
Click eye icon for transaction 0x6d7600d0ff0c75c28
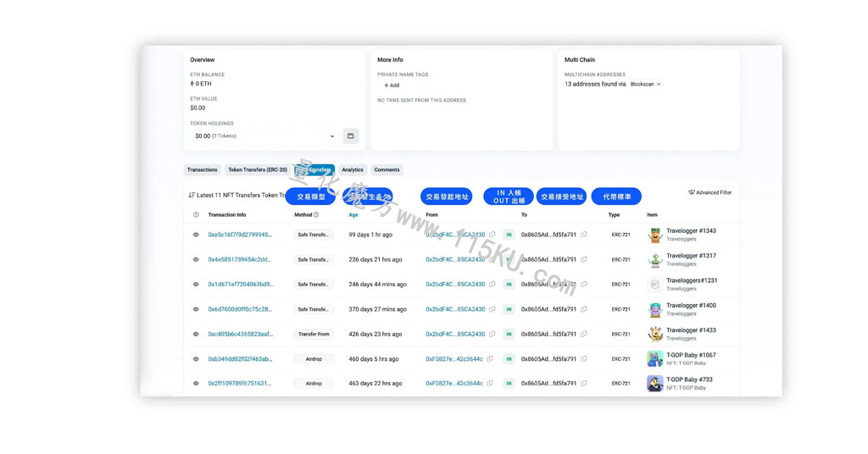tap(196, 309)
